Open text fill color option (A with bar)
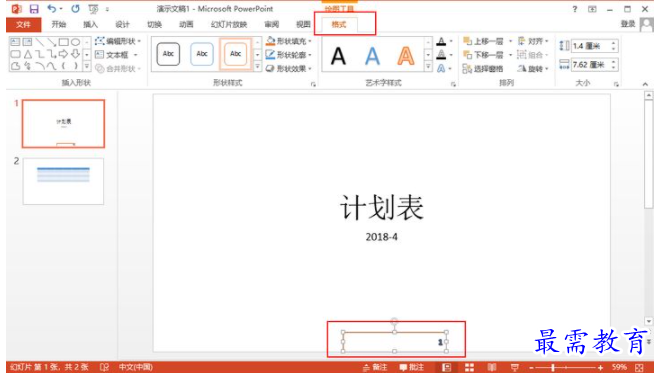This screenshot has height=373, width=656. pyautogui.click(x=441, y=41)
